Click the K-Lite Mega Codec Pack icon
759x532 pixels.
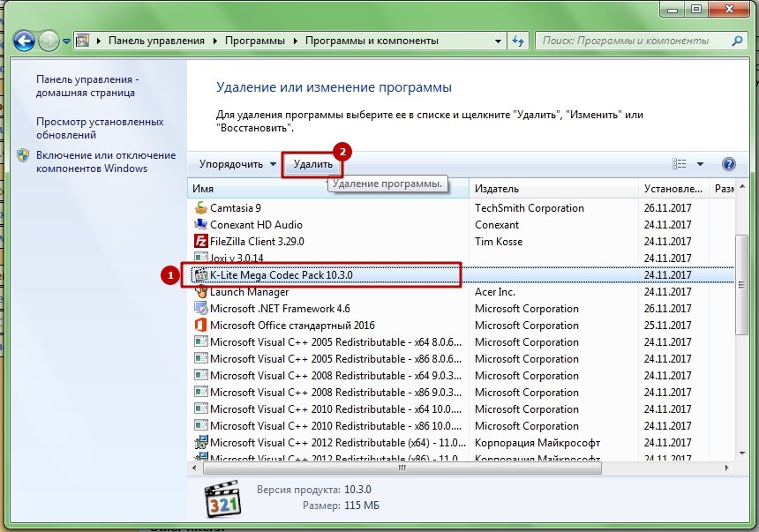pyautogui.click(x=201, y=274)
